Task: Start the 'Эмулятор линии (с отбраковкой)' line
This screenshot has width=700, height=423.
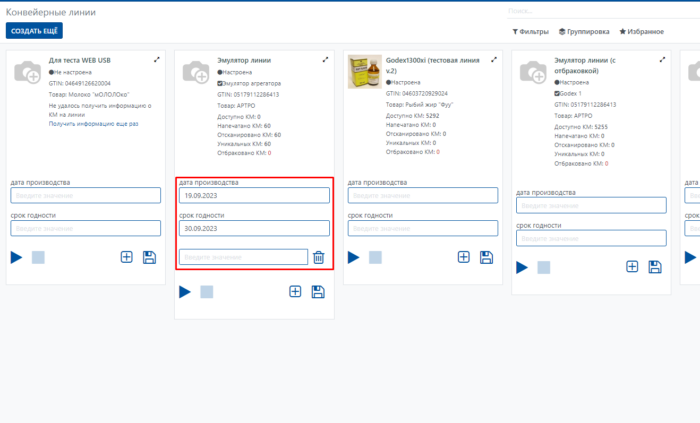Action: (x=521, y=267)
